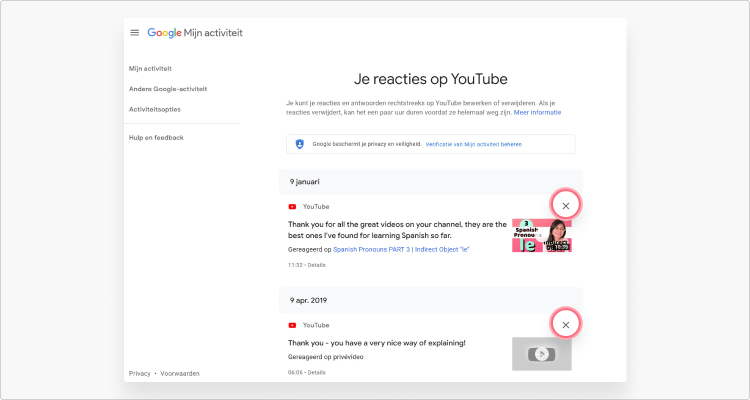The image size is (750, 400).
Task: Click the Je reacties op YouTube heading
Action: pos(430,79)
